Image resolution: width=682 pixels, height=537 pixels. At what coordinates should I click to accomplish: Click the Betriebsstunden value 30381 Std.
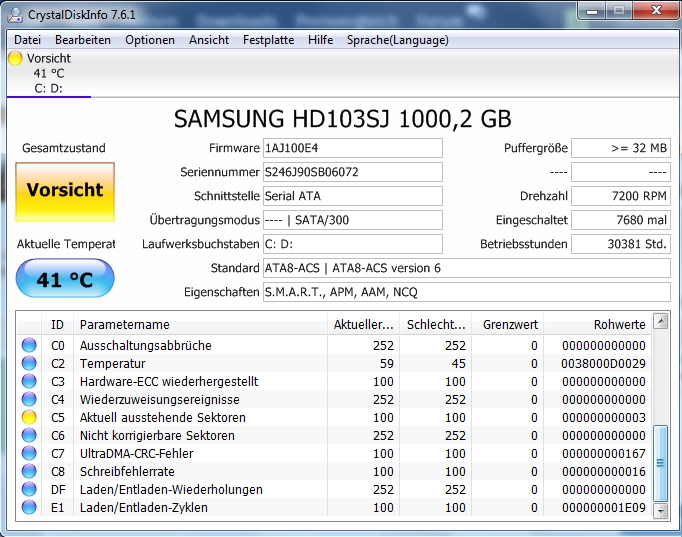[621, 244]
